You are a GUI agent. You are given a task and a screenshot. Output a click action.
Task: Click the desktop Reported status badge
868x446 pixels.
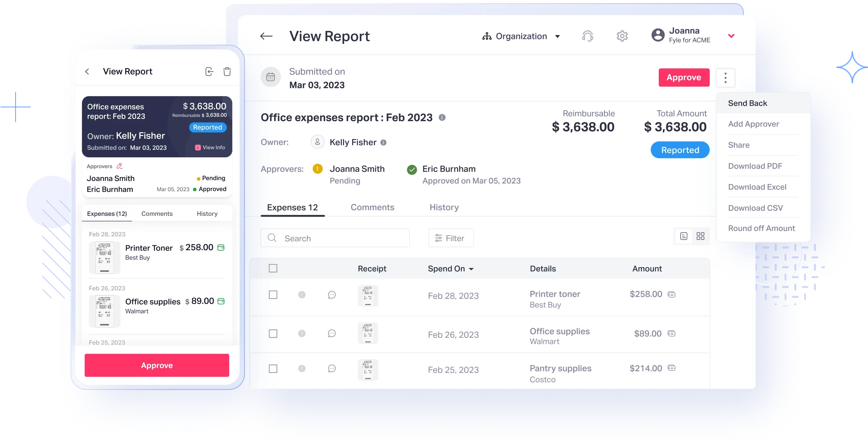tap(680, 150)
